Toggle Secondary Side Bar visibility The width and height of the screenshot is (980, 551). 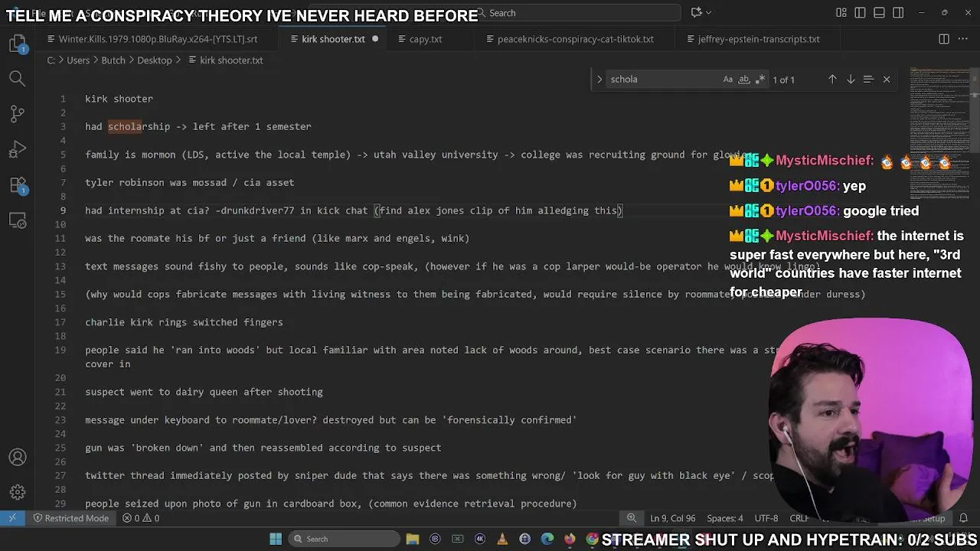pos(898,12)
